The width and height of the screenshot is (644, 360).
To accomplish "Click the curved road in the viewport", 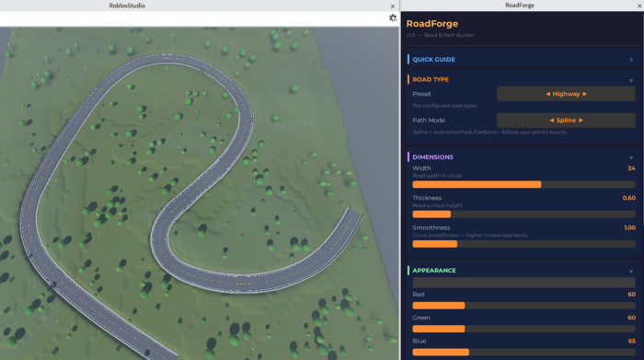I will tap(247, 119).
